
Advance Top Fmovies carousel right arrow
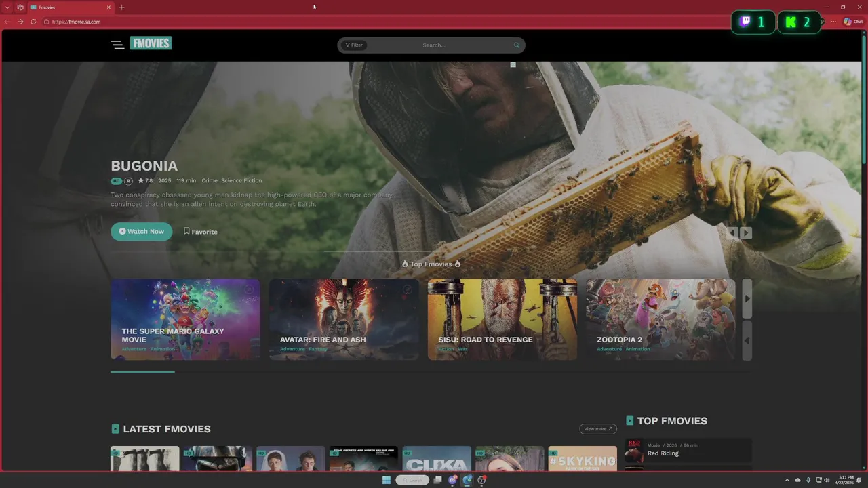click(747, 299)
